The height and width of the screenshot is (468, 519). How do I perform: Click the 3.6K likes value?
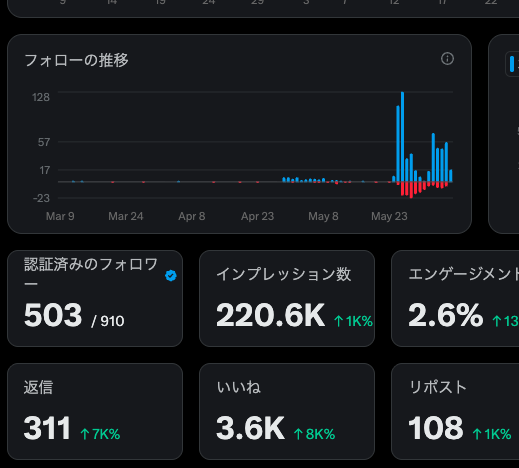pyautogui.click(x=250, y=428)
